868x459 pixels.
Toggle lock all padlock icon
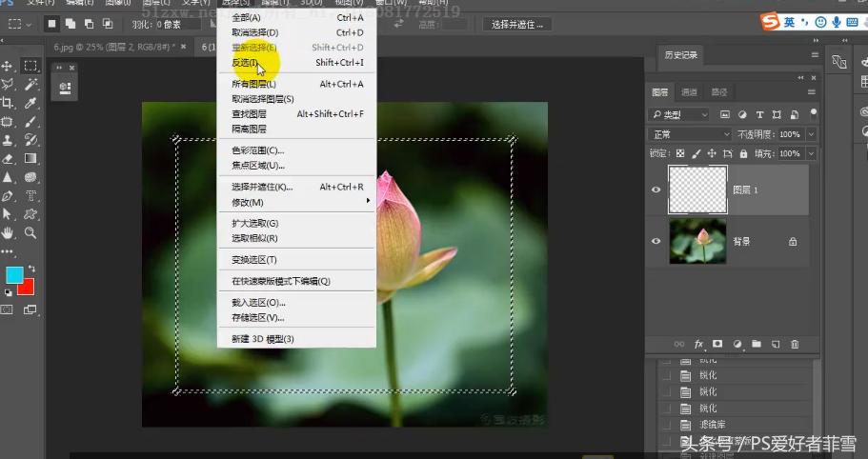click(x=743, y=153)
